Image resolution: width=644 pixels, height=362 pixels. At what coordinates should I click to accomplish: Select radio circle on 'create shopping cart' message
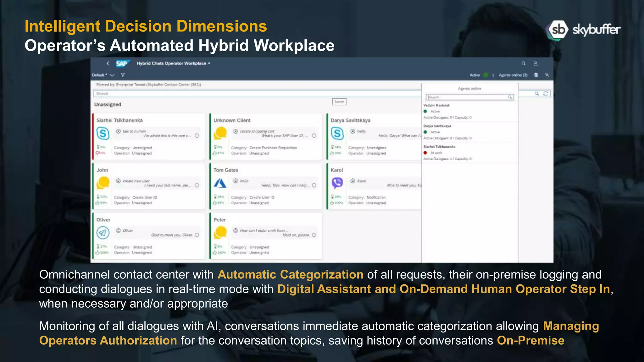tap(314, 136)
